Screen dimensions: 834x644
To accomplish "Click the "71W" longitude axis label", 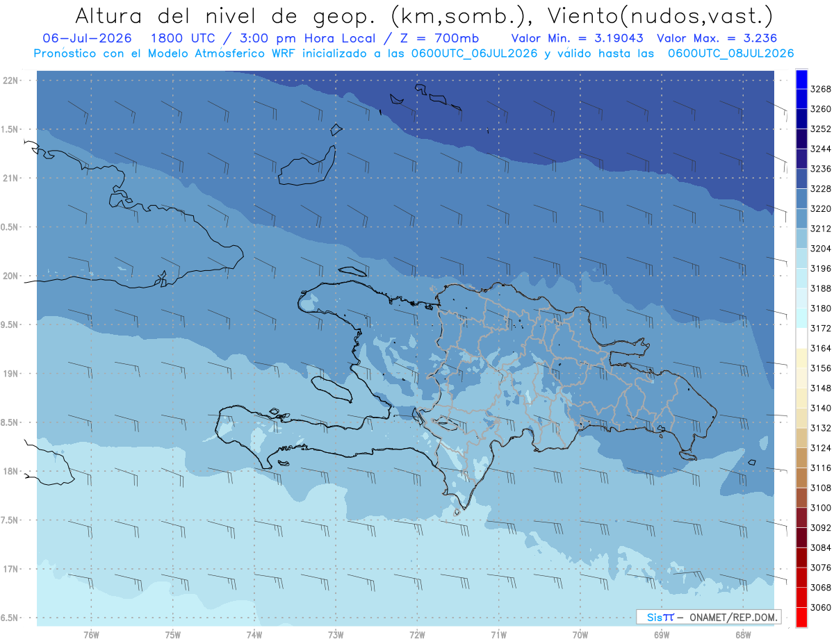I will coord(498,635).
